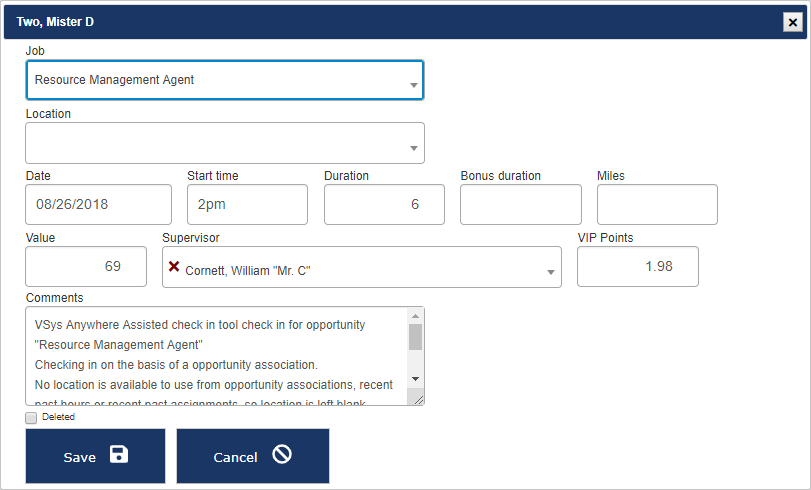Click the floppy disk icon on Save

pos(119,456)
